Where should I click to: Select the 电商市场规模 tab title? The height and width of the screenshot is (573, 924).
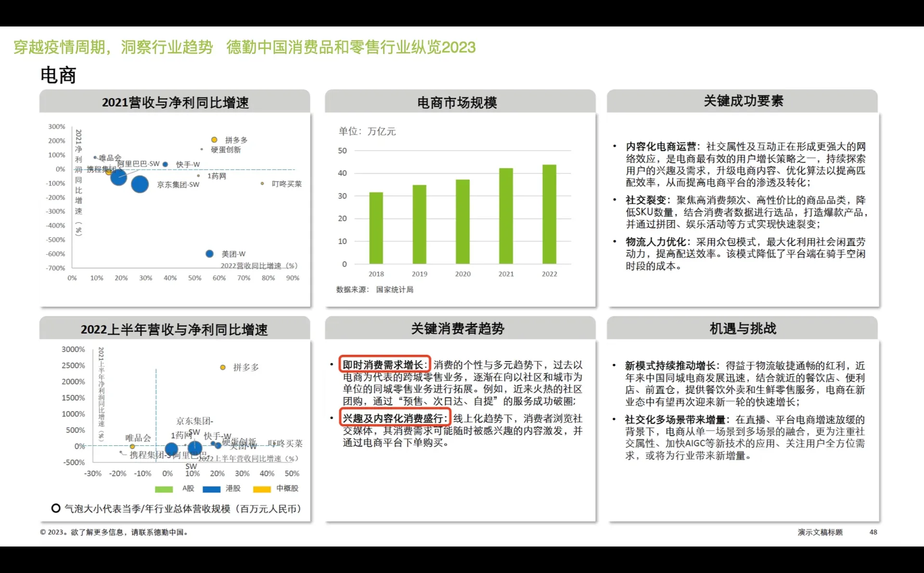pyautogui.click(x=458, y=102)
